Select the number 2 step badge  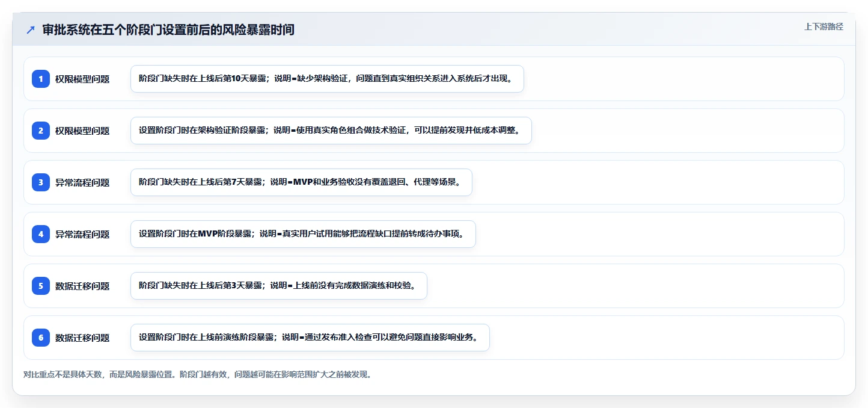tap(41, 131)
